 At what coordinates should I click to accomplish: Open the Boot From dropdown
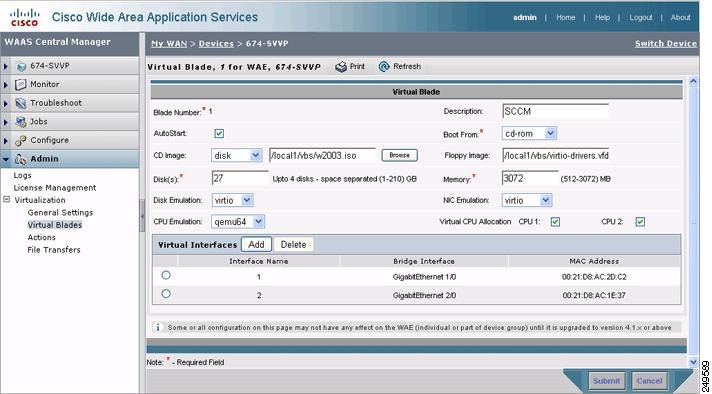pos(529,133)
